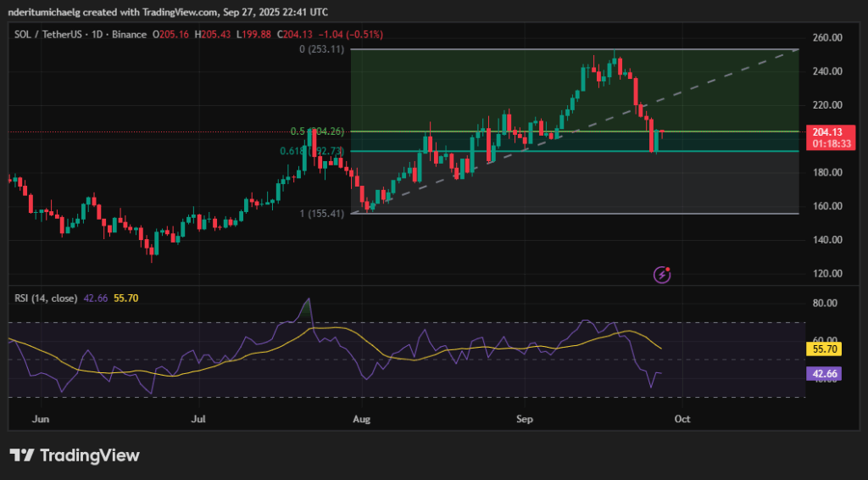Click the 120.00 price scale label
868x480 pixels.
[826, 274]
